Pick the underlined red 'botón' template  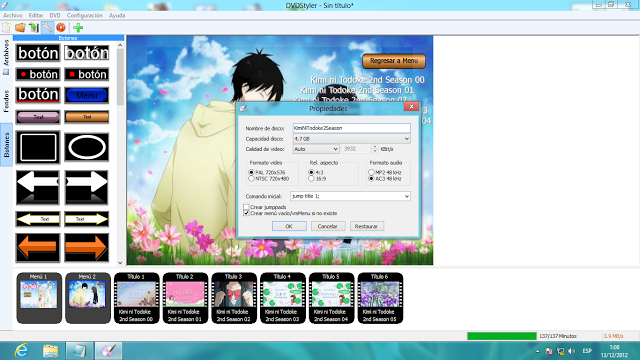pyautogui.click(x=38, y=95)
